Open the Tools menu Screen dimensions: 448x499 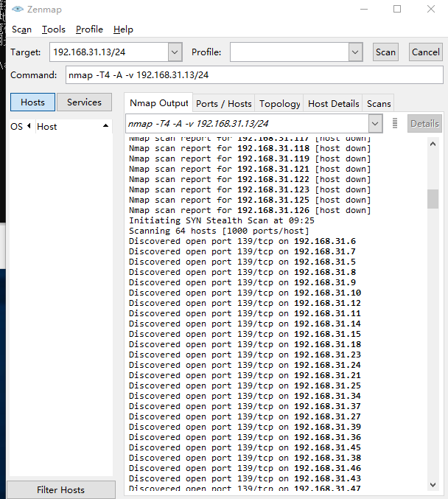pos(54,29)
